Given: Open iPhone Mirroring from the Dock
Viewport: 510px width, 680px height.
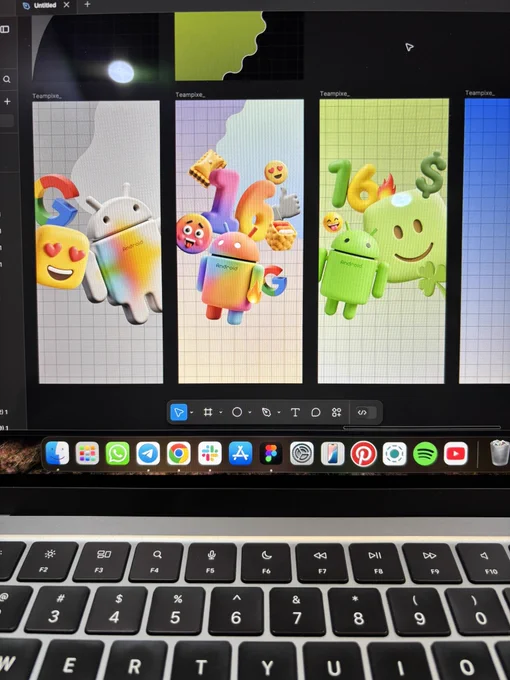Looking at the screenshot, I should coord(333,454).
